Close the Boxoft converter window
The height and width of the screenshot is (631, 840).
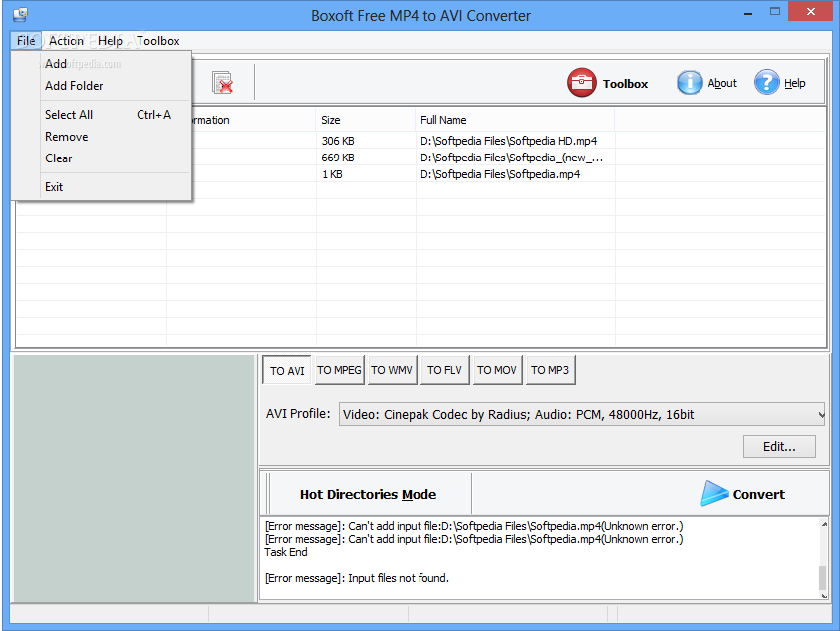[x=810, y=12]
